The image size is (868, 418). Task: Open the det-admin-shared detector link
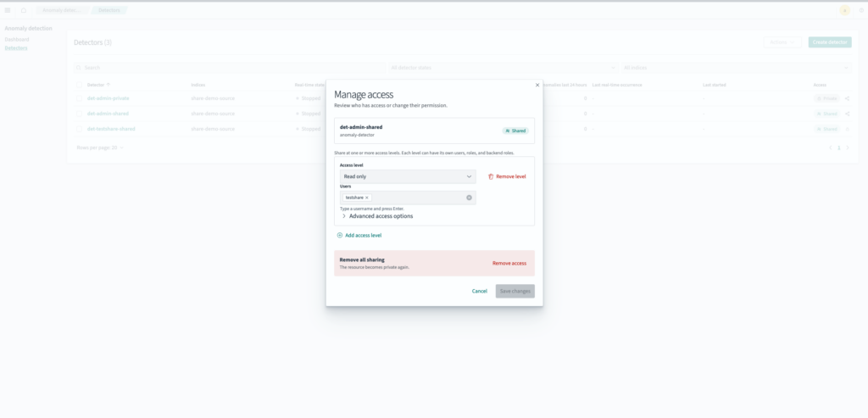[108, 114]
